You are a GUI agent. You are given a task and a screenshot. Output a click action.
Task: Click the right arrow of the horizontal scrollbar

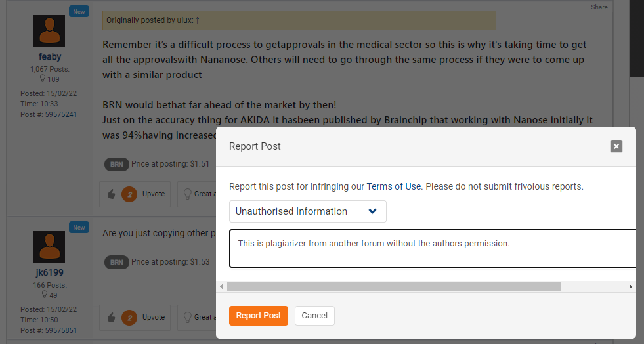[x=630, y=286]
